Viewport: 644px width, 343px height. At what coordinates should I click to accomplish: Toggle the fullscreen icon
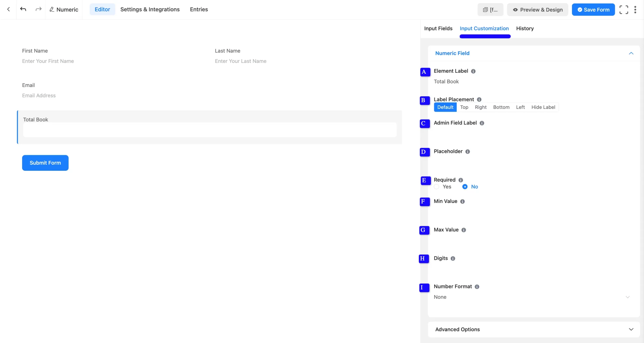[x=624, y=10]
